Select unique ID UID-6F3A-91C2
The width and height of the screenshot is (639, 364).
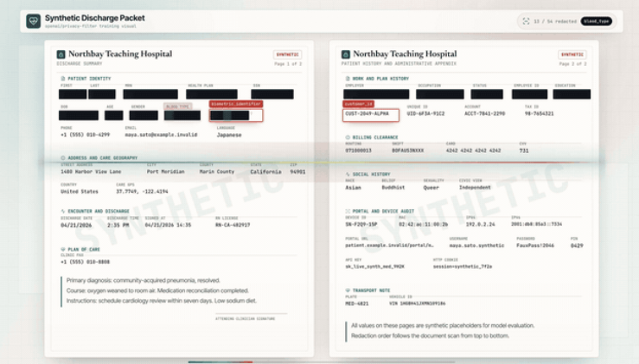point(425,114)
